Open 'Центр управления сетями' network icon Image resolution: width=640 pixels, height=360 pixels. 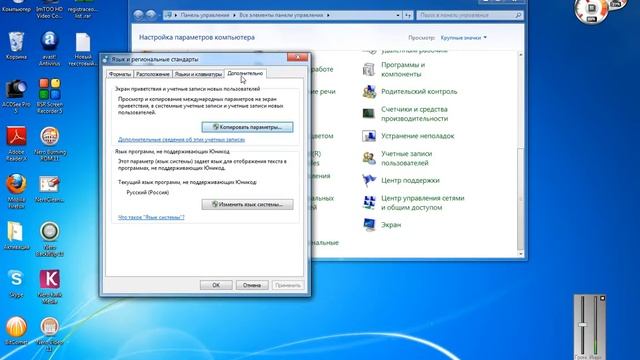click(x=369, y=202)
